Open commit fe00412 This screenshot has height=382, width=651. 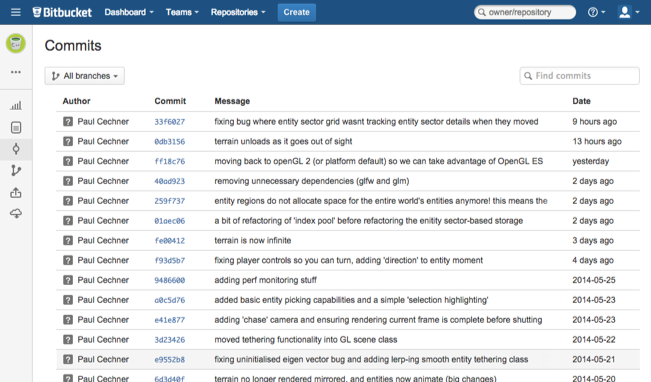click(x=170, y=241)
